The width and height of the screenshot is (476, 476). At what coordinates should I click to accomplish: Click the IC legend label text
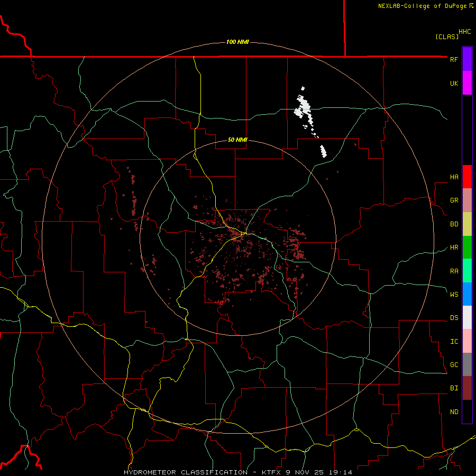[454, 341]
